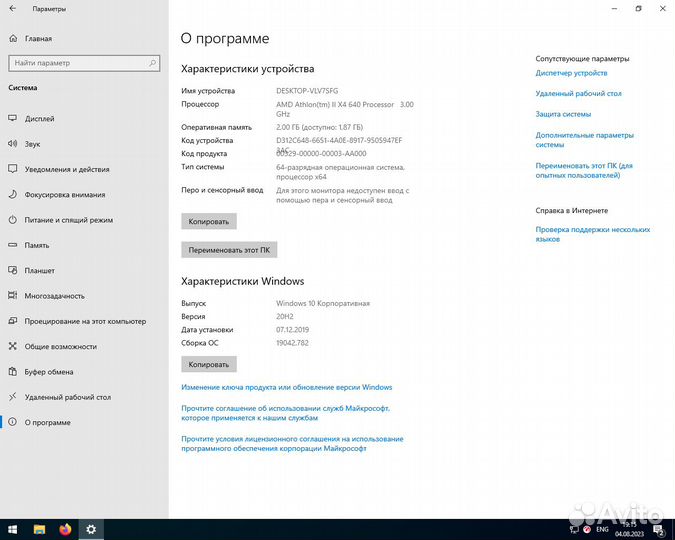675x540 pixels.
Task: Open Проверка поддержки нескольких языков link
Action: pos(593,234)
